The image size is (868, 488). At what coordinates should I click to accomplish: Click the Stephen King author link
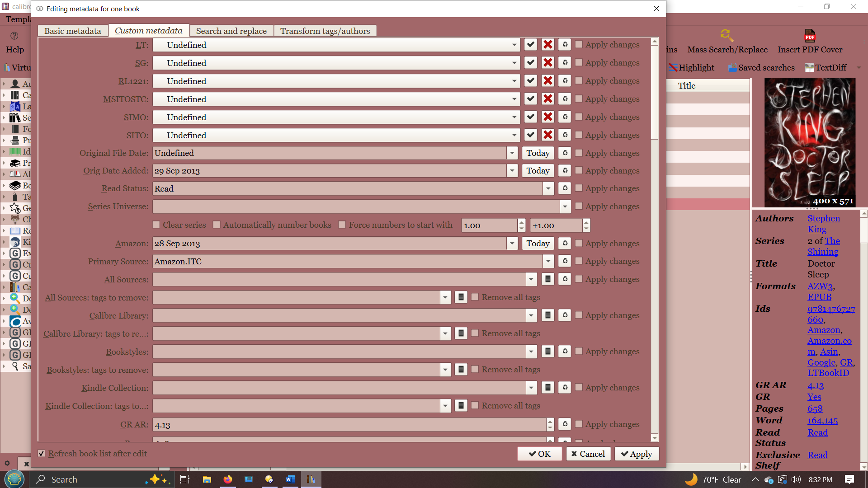(823, 219)
